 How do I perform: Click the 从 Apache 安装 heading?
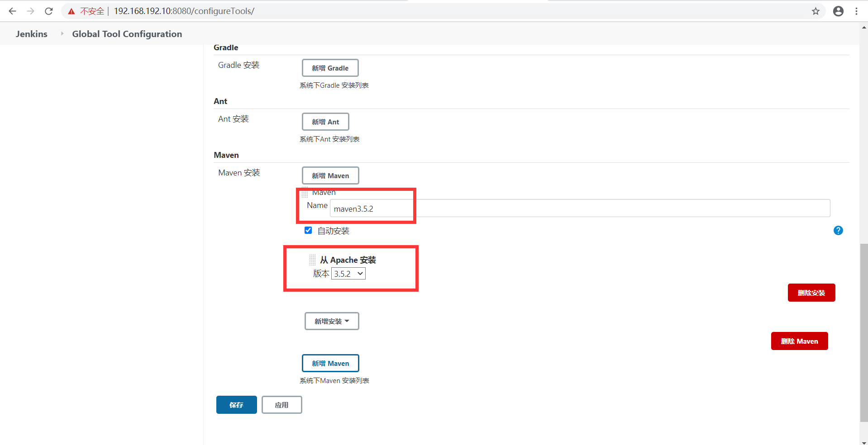(x=348, y=260)
